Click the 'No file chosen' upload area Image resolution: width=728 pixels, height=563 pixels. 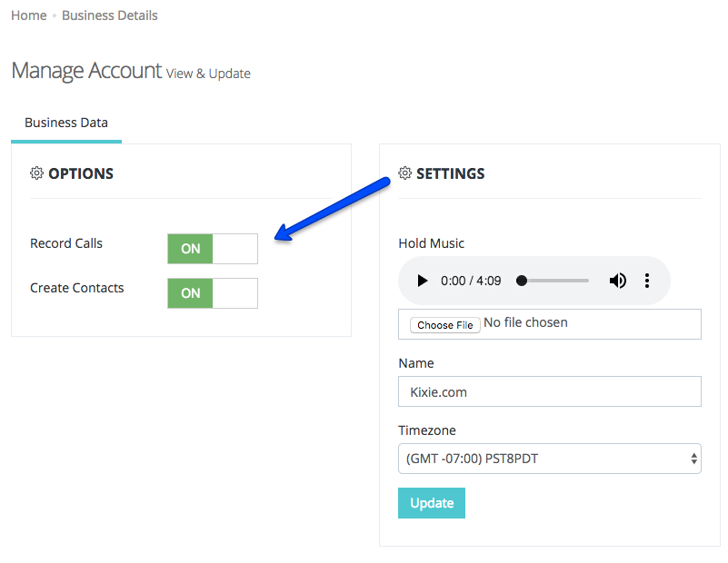coord(525,322)
